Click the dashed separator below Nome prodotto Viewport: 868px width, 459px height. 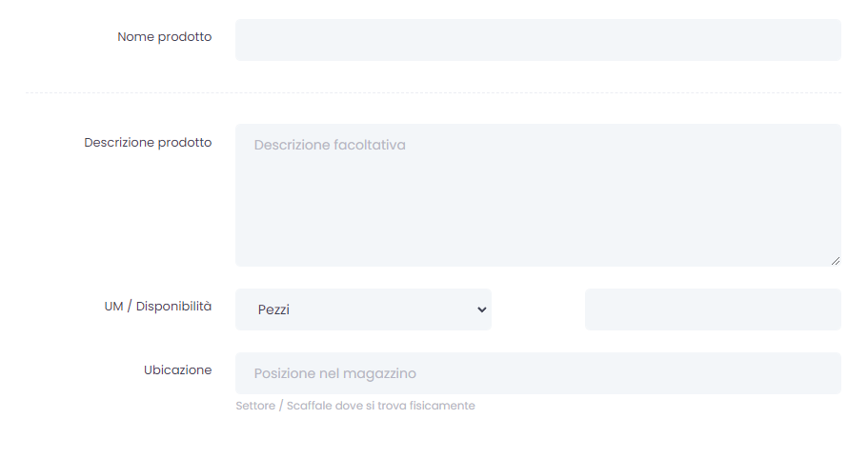tap(433, 92)
